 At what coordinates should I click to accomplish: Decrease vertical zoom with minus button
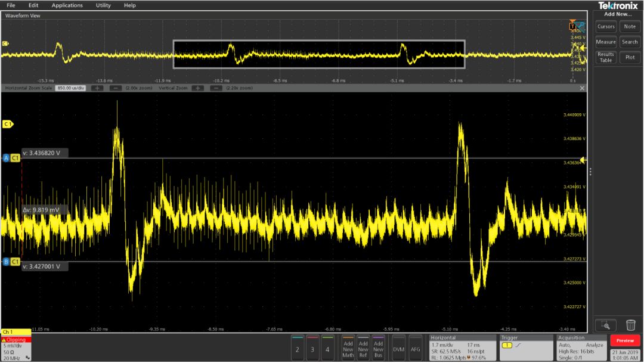pos(216,88)
